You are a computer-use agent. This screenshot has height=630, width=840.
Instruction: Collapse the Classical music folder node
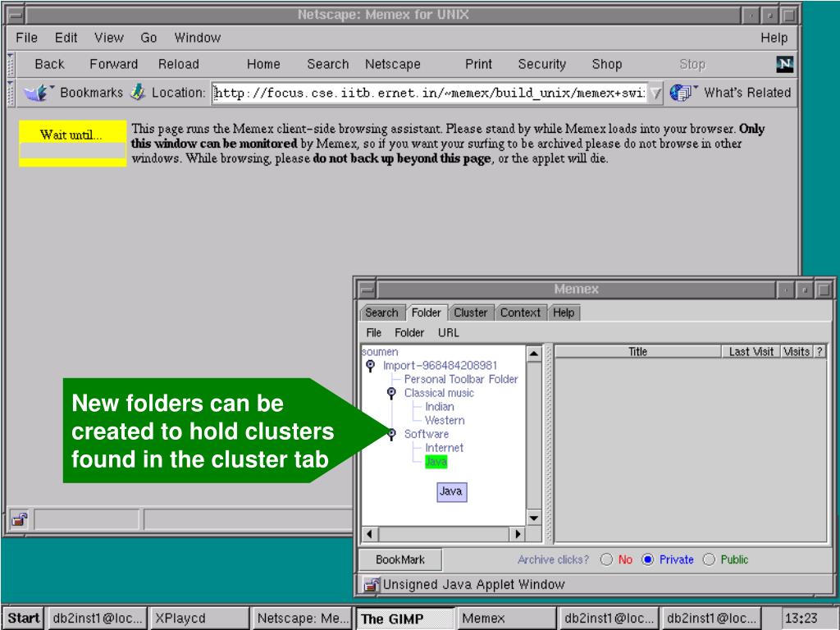(x=391, y=393)
